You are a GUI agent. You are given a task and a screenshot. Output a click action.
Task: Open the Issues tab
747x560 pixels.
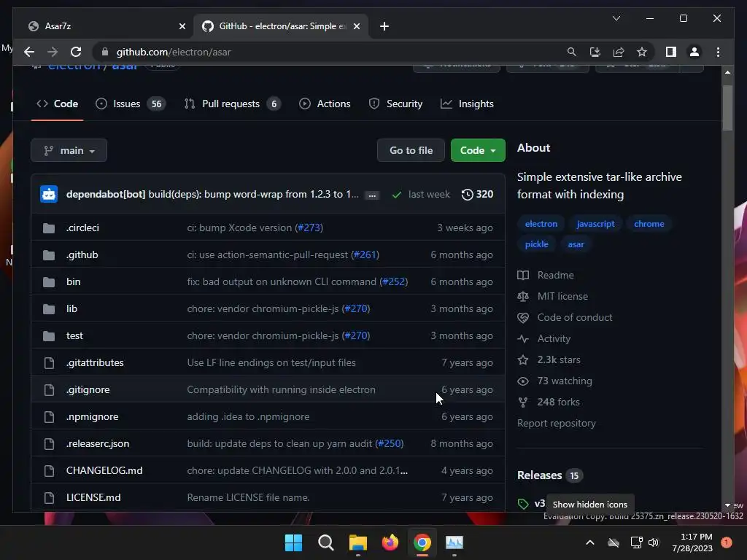pos(130,104)
